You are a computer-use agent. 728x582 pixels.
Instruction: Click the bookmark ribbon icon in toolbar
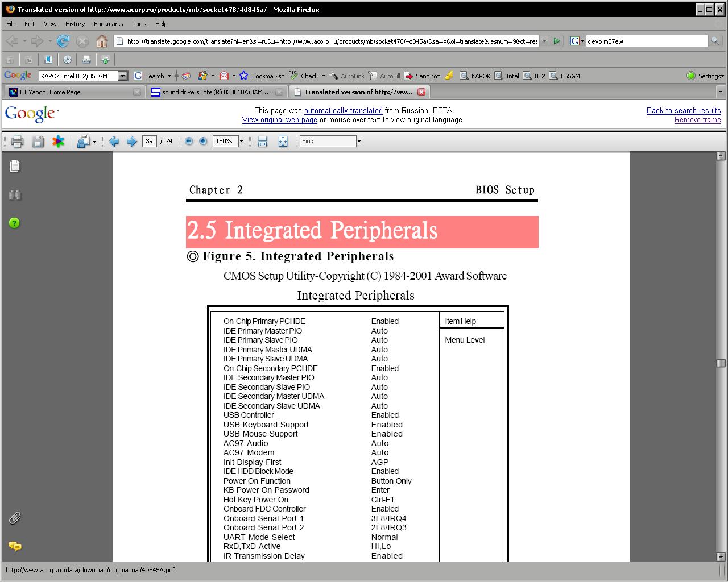tap(48, 59)
